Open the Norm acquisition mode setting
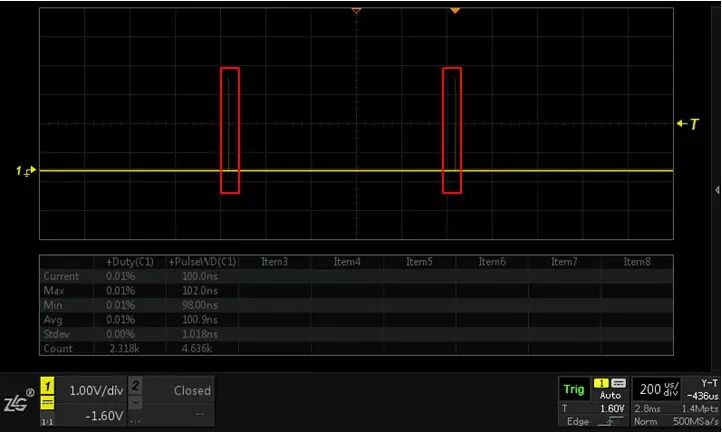The image size is (722, 433). [645, 421]
